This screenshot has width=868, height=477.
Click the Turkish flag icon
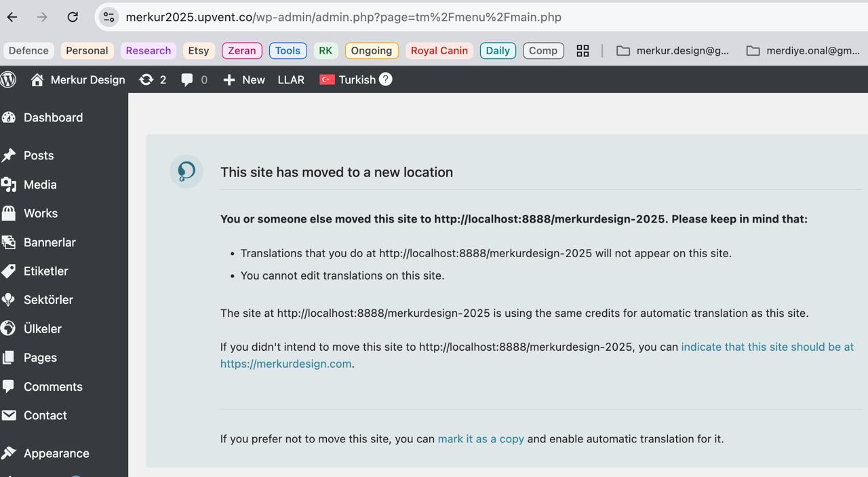point(327,79)
